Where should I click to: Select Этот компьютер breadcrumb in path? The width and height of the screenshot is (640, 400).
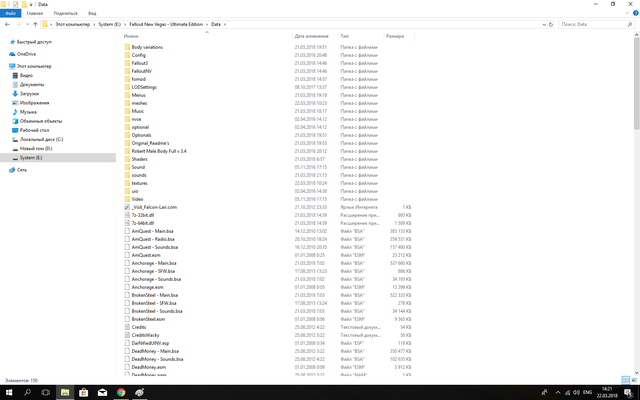point(73,24)
